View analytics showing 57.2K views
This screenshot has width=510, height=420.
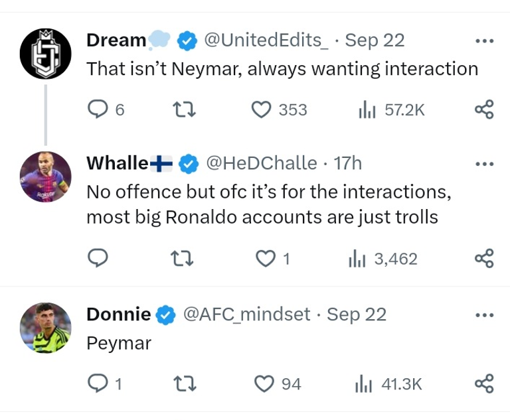pyautogui.click(x=366, y=109)
